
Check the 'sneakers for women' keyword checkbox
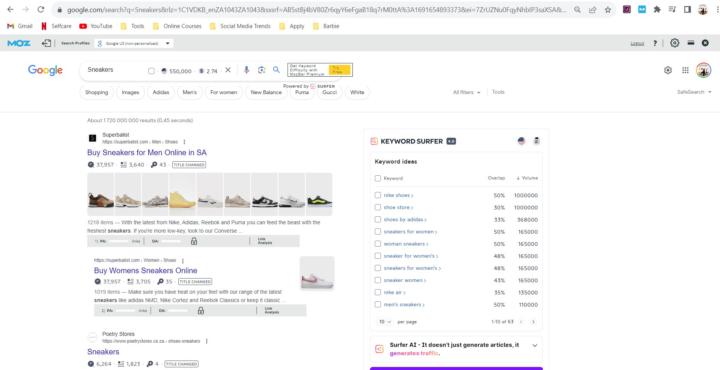(x=377, y=232)
